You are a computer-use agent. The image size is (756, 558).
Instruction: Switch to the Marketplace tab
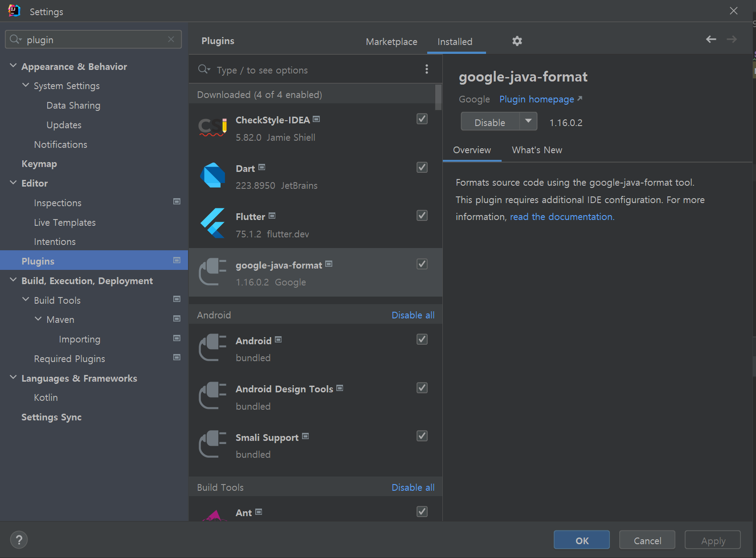click(x=392, y=42)
